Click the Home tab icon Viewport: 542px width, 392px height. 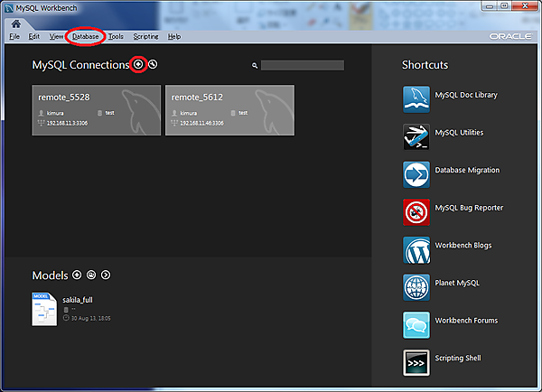(x=15, y=23)
